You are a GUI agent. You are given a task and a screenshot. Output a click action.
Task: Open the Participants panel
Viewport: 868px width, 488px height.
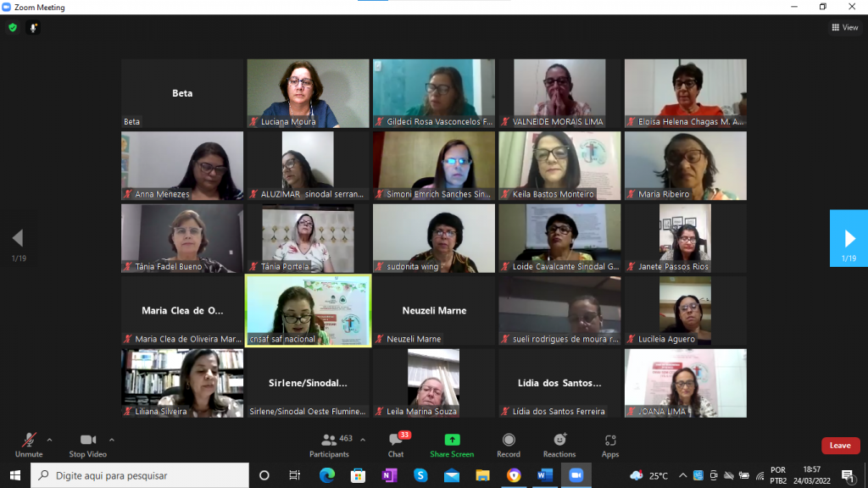point(330,443)
